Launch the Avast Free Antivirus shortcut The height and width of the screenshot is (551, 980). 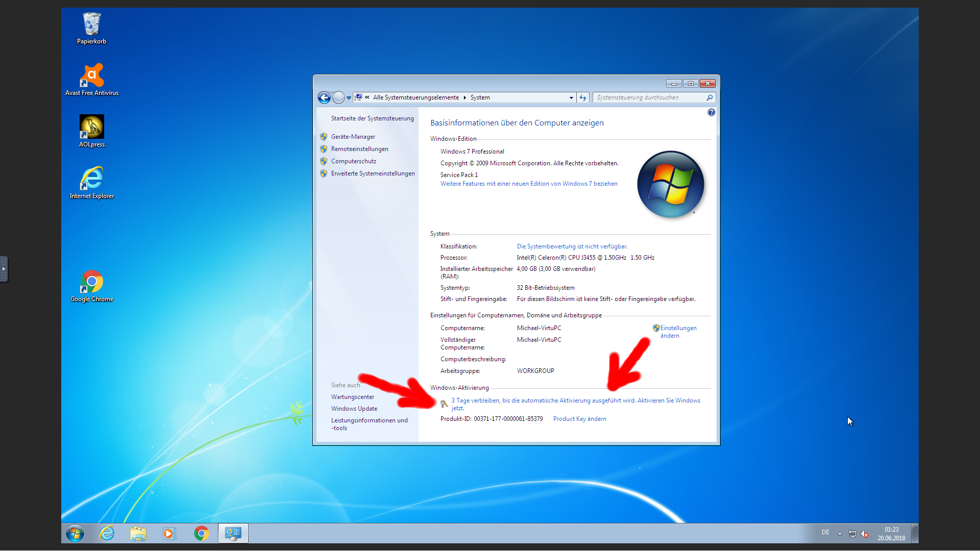pos(92,80)
